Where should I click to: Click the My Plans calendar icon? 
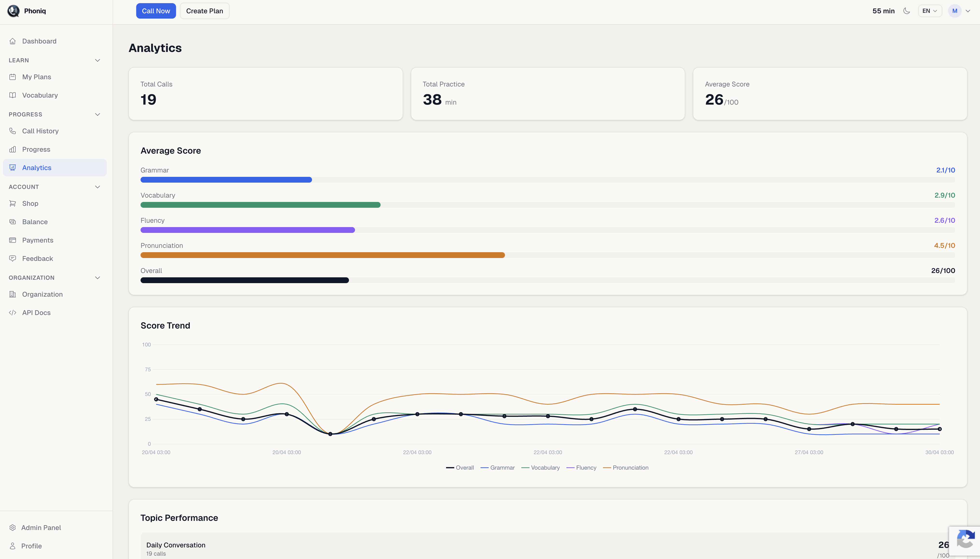click(13, 77)
